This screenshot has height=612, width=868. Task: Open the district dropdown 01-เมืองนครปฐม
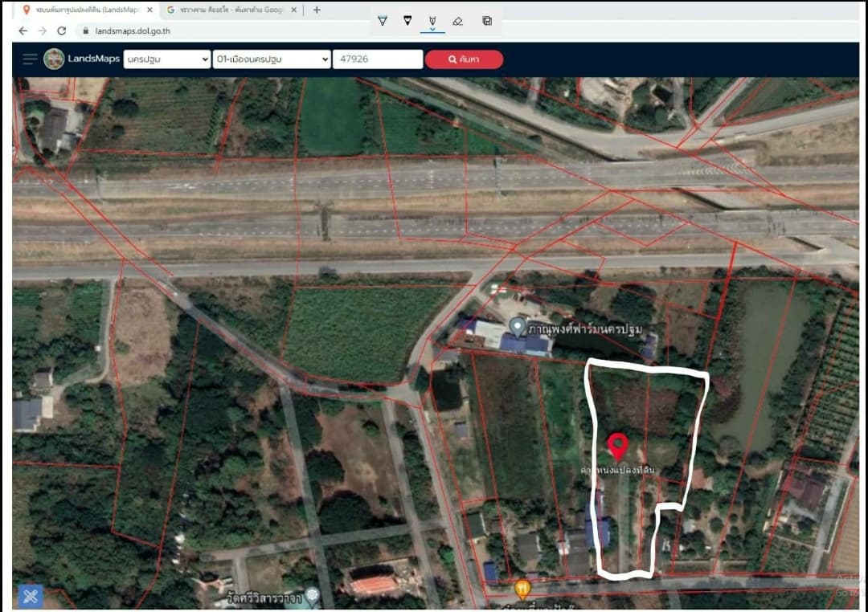272,59
